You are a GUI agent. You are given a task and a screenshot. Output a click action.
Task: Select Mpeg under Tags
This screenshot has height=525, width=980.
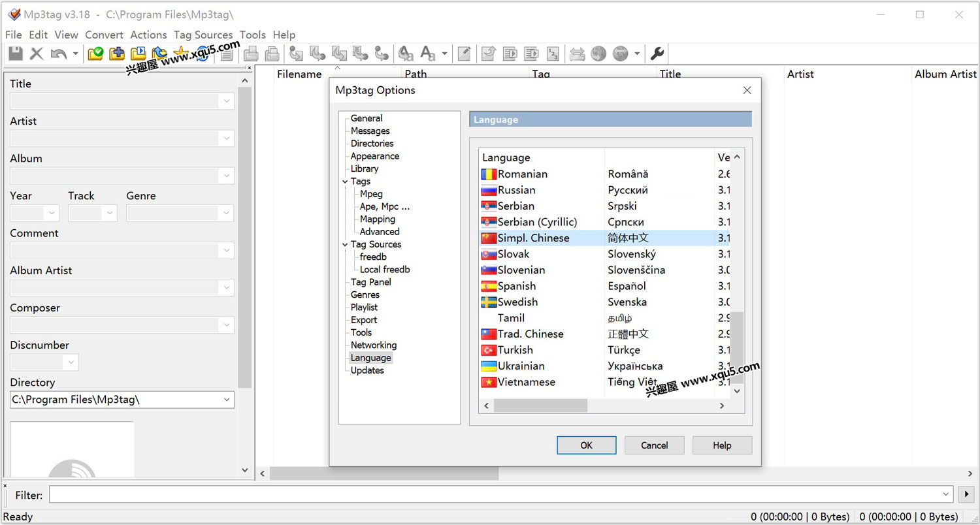click(371, 194)
